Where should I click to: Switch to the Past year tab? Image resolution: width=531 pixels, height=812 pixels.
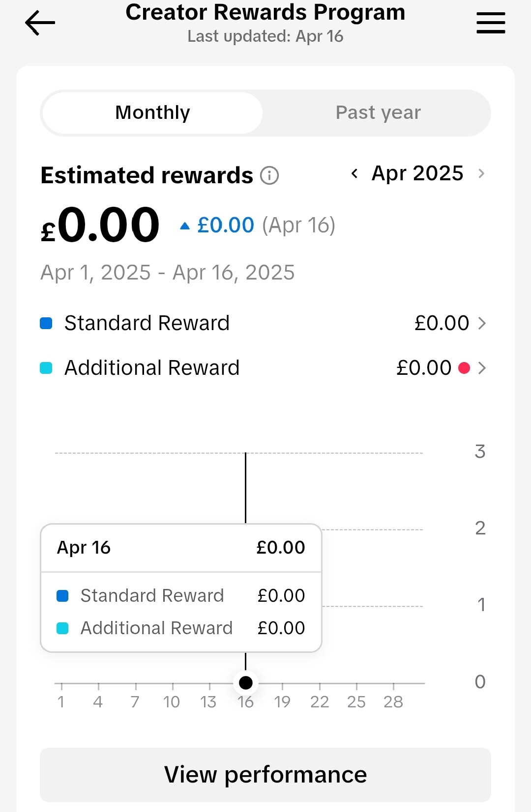tap(378, 113)
